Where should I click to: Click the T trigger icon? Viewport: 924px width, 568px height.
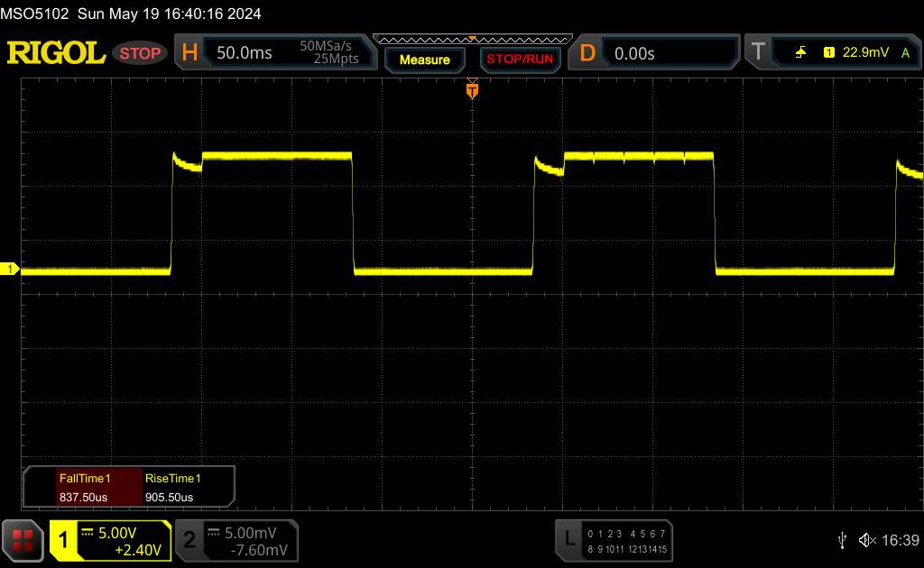tap(758, 51)
